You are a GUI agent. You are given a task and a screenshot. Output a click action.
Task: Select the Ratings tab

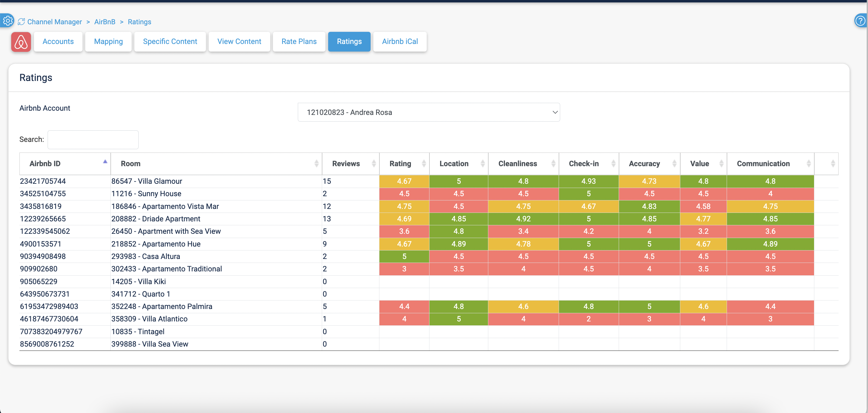[349, 42]
